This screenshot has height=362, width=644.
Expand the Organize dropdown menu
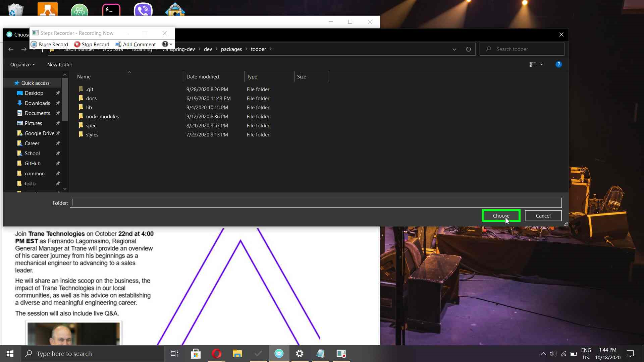22,65
